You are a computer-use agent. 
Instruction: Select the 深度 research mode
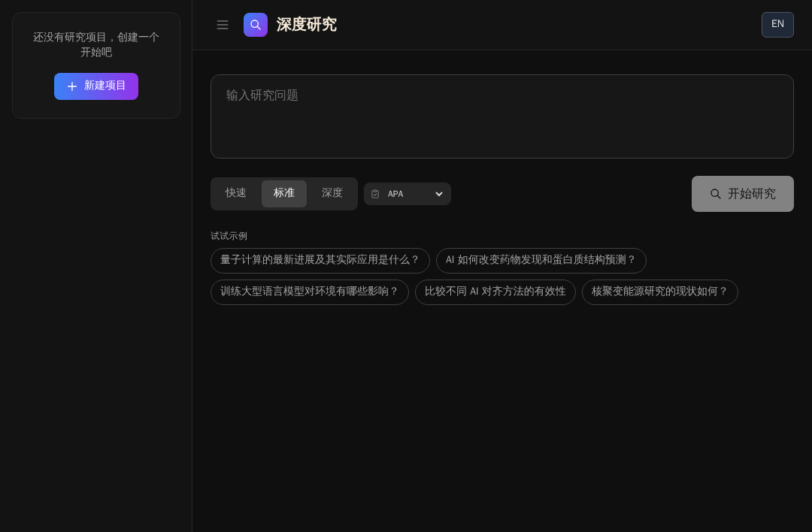332,194
